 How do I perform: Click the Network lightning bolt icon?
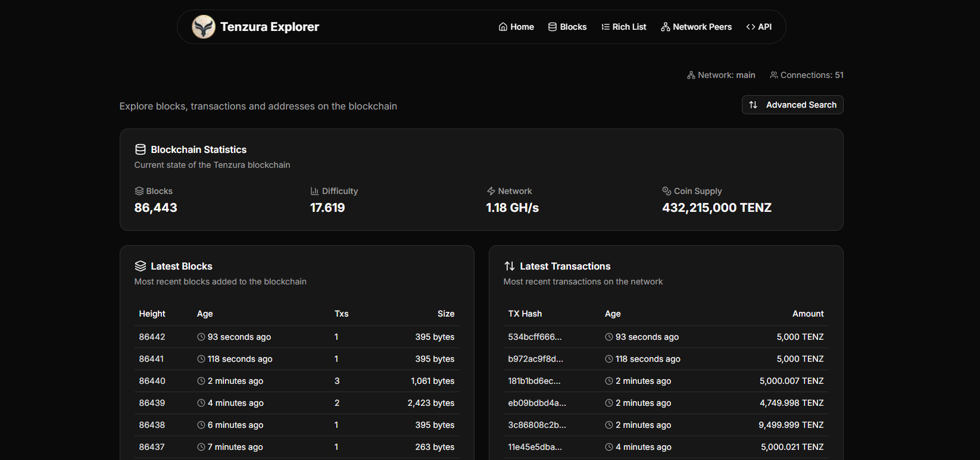(491, 191)
